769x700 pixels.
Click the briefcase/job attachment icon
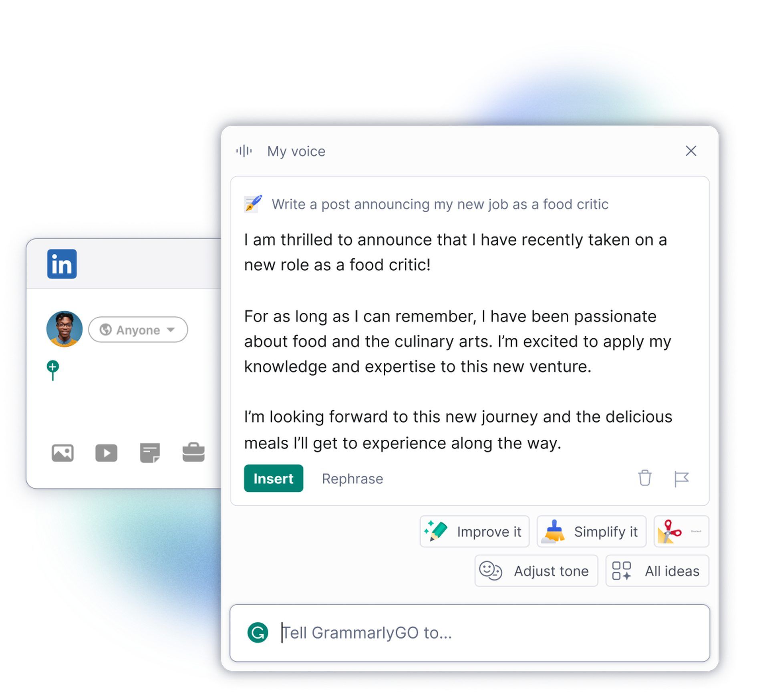[x=193, y=452]
